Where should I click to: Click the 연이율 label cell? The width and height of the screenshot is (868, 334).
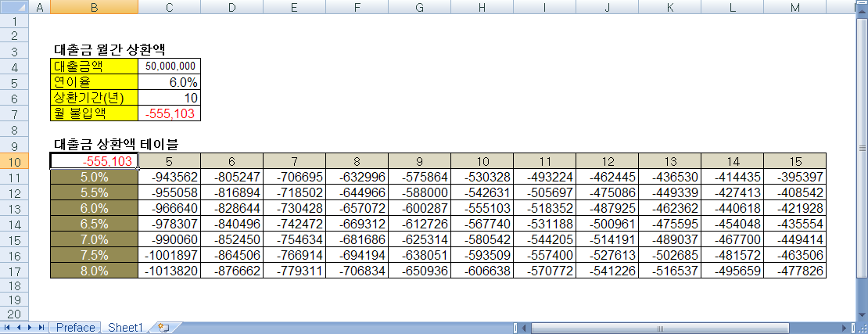(94, 82)
